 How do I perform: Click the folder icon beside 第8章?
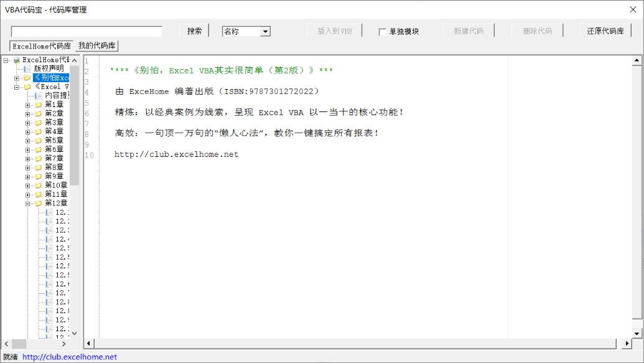[39, 167]
